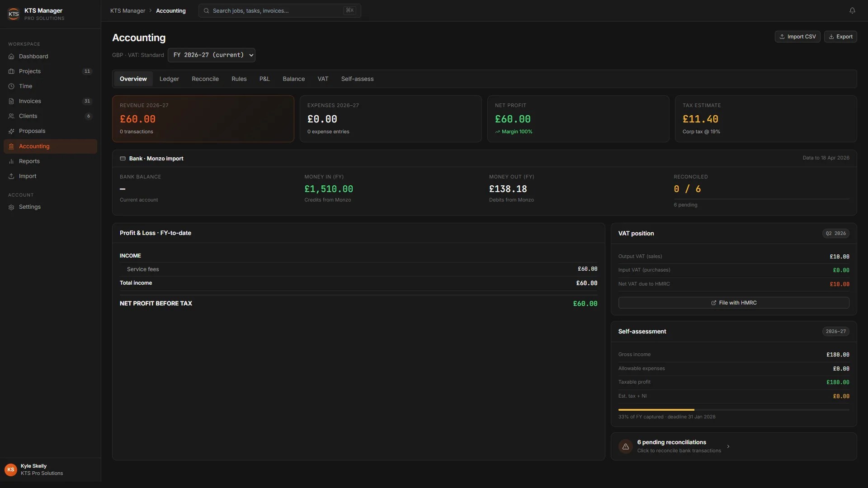Screen dimensions: 868x488
Task: Click the Service fees row
Action: coord(359,269)
